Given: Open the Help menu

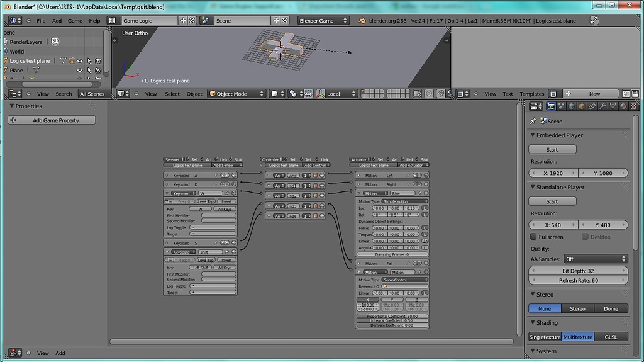Looking at the screenshot, I should click(94, 21).
